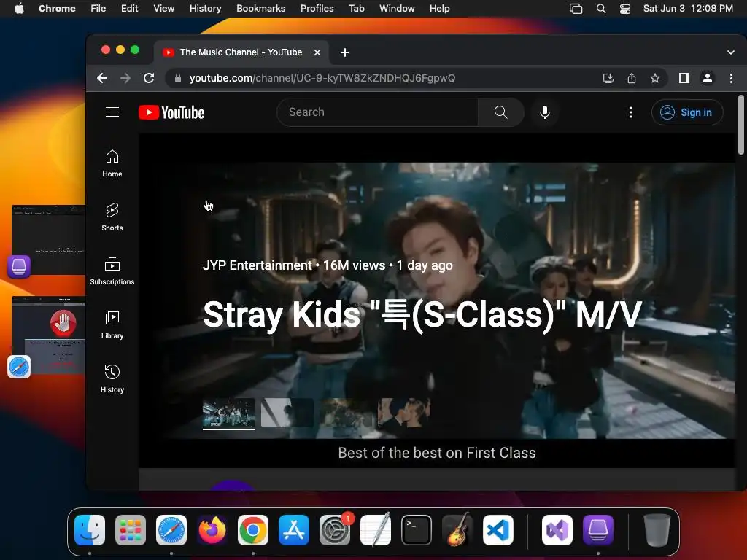747x560 pixels.
Task: Open YouTube settings three-dot menu
Action: click(x=631, y=112)
